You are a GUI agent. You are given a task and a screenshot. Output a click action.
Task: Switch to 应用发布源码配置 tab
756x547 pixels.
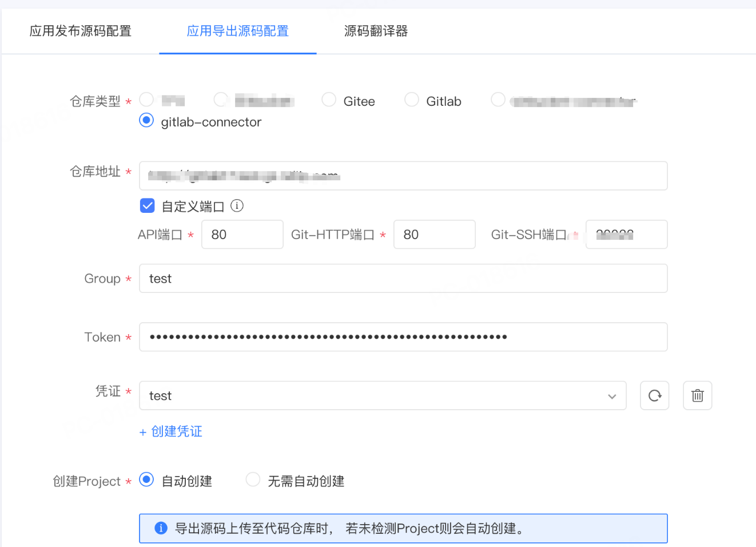point(81,31)
